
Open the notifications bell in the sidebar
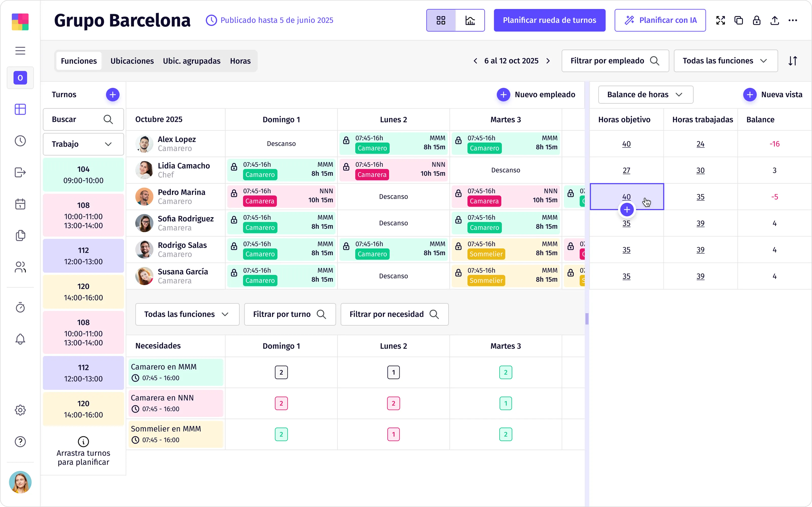click(20, 339)
